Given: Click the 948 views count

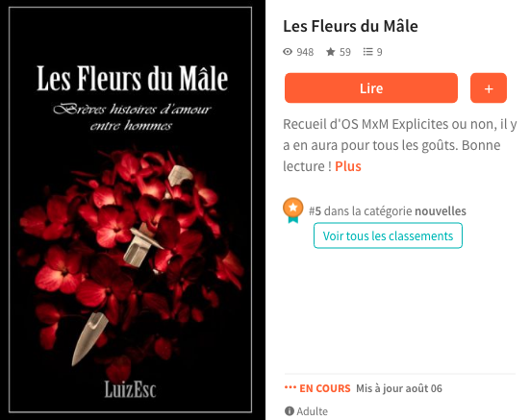Looking at the screenshot, I should click(x=305, y=52).
